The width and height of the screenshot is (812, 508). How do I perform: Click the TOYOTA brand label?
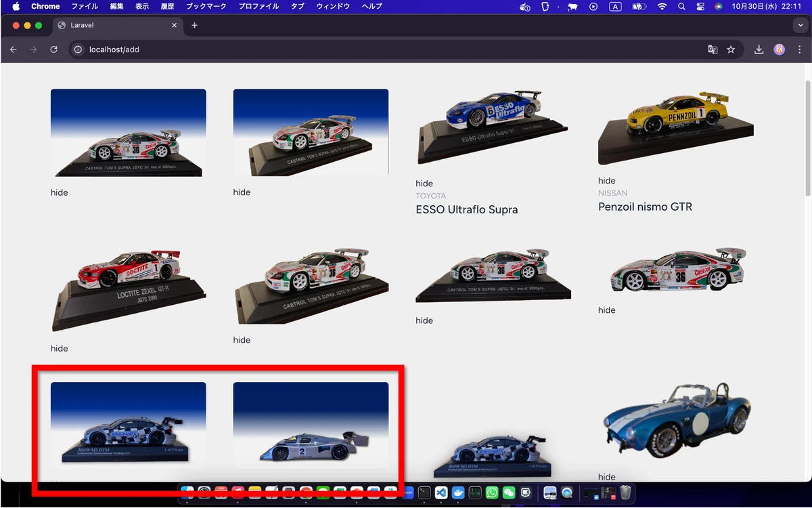click(x=431, y=196)
